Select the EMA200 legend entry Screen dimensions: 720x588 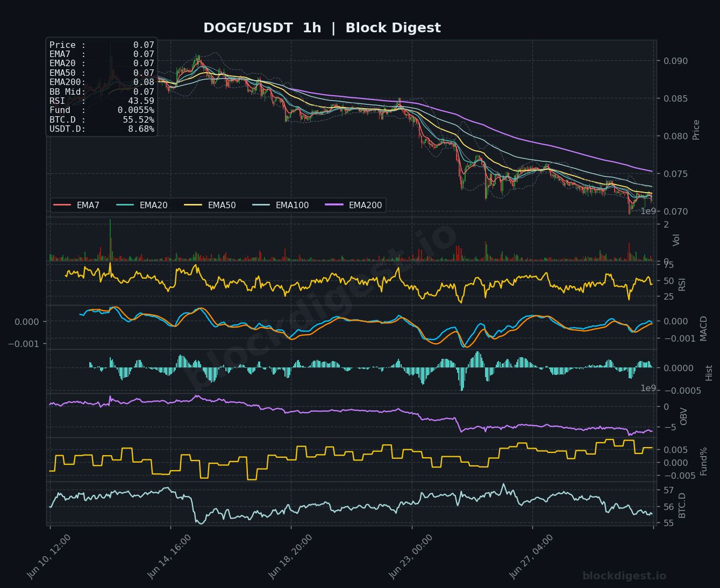(x=353, y=205)
